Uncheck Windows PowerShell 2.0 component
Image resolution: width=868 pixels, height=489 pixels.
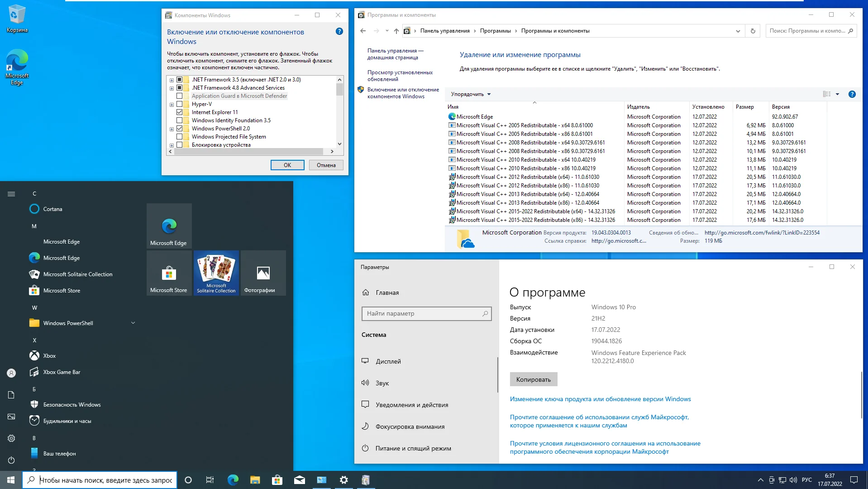tap(180, 129)
